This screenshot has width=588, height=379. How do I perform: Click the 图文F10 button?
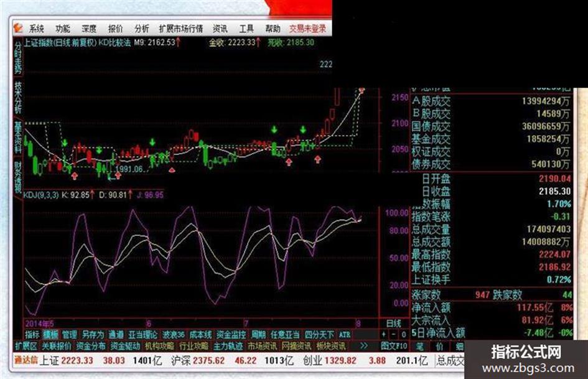pyautogui.click(x=394, y=346)
